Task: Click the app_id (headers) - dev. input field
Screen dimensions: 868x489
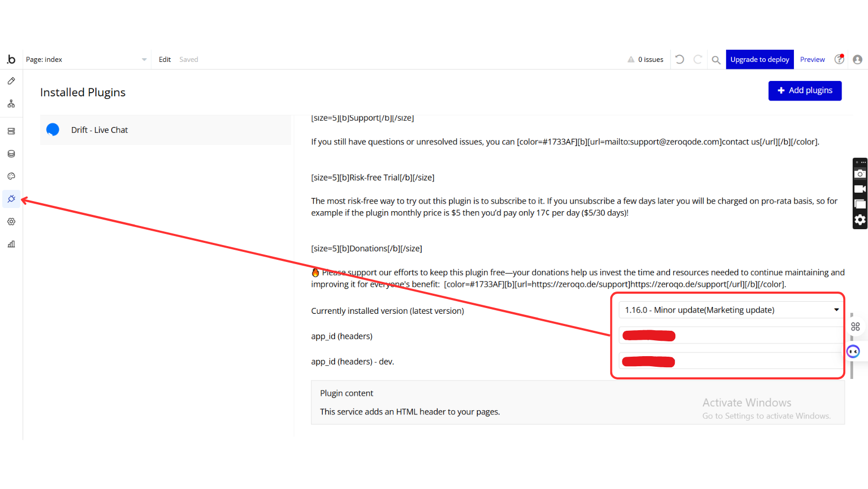Action: click(730, 361)
